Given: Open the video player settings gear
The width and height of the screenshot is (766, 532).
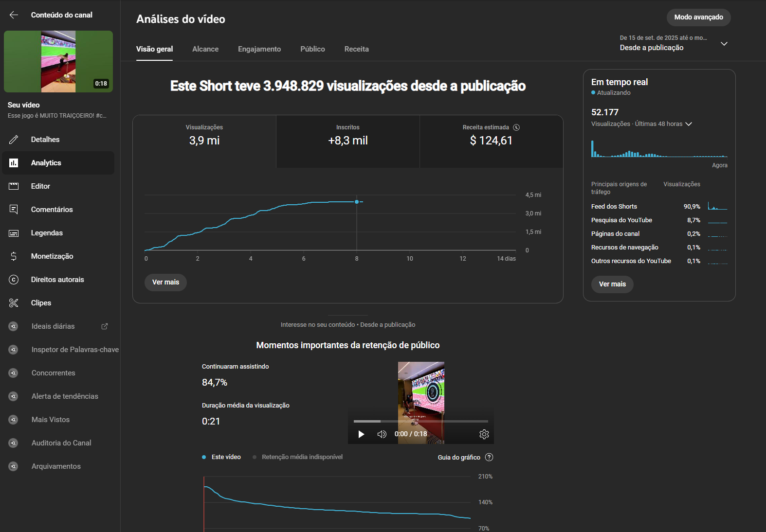Looking at the screenshot, I should coord(484,434).
